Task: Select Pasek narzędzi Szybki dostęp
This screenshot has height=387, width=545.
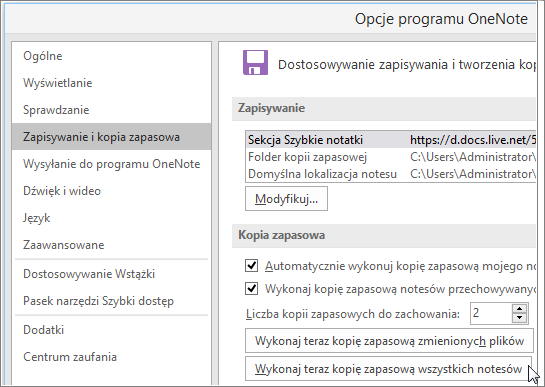Action: click(x=111, y=301)
